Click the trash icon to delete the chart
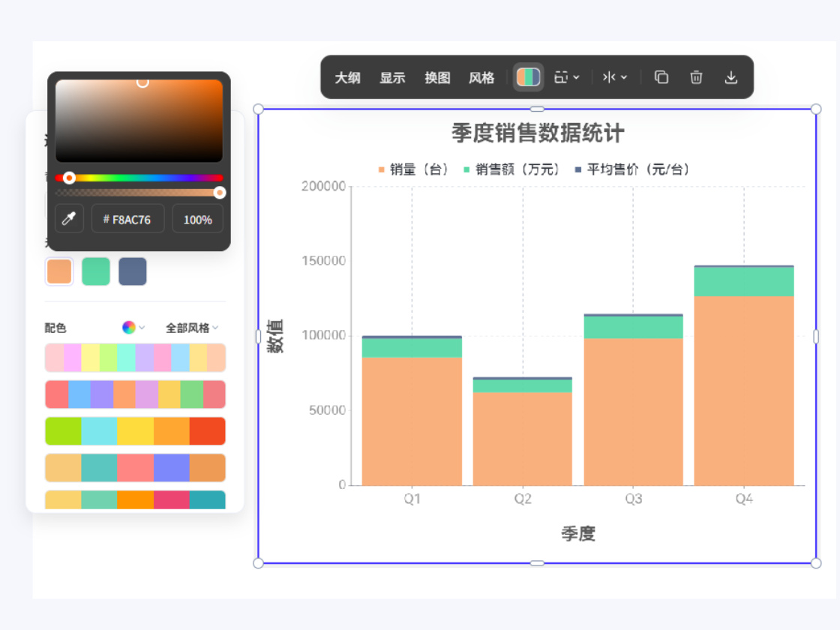 click(696, 76)
